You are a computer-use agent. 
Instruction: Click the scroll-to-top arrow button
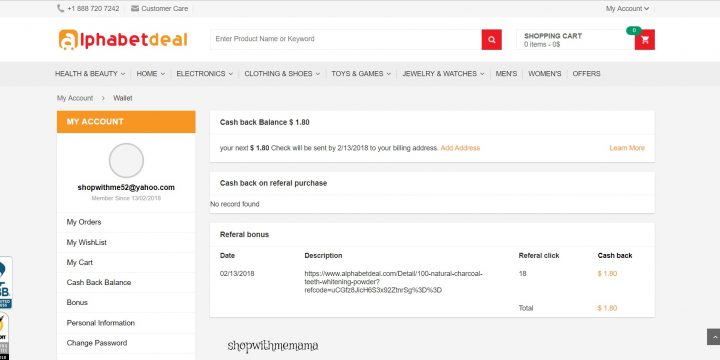click(x=713, y=337)
